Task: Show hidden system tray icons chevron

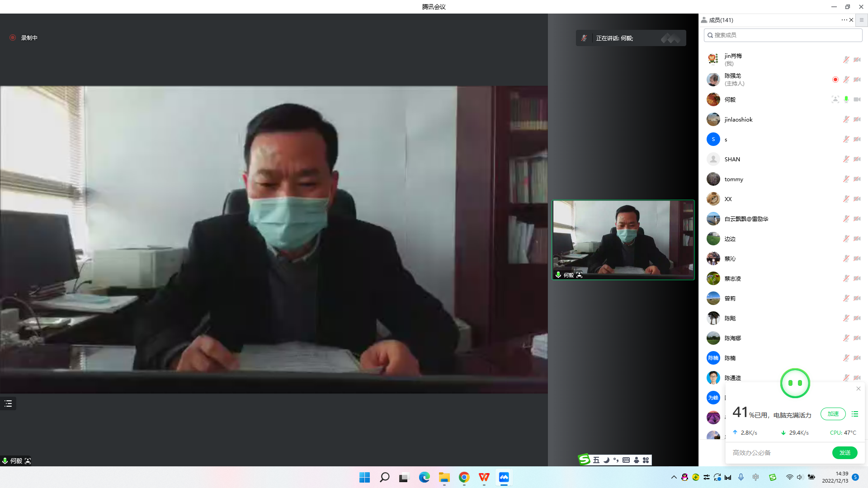Action: click(x=674, y=477)
